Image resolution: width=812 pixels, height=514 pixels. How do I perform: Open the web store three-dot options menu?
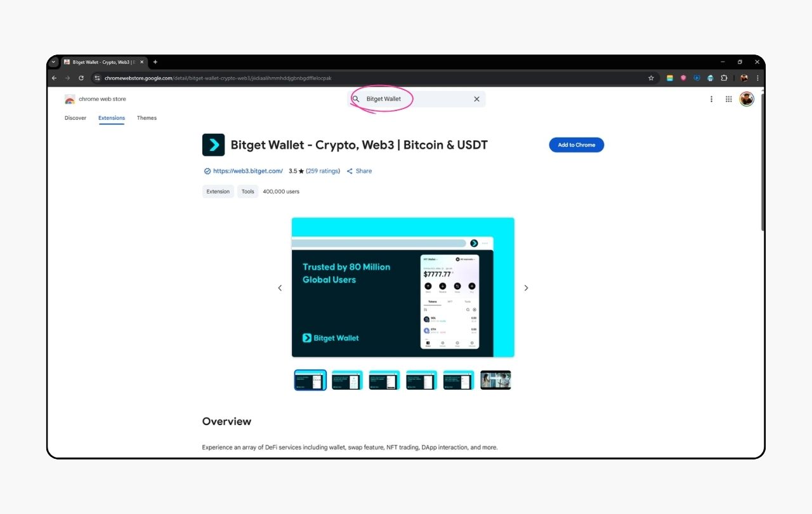coord(711,99)
